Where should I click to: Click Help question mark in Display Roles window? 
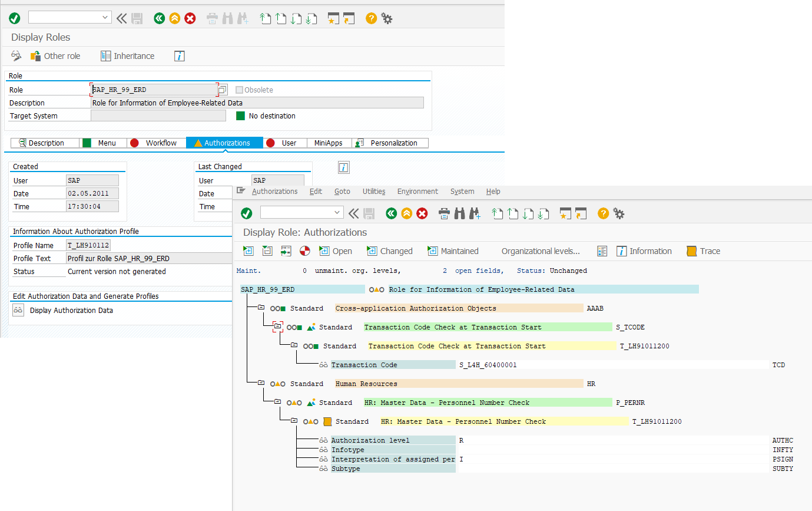click(x=371, y=18)
